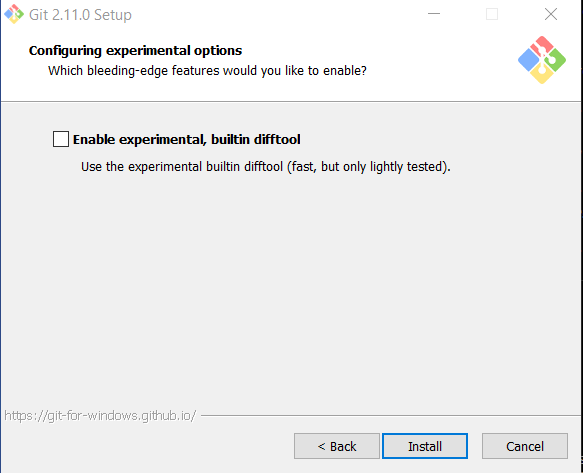Click the 'Which bleeding-edge features' subtitle text
This screenshot has height=473, width=583.
click(207, 71)
